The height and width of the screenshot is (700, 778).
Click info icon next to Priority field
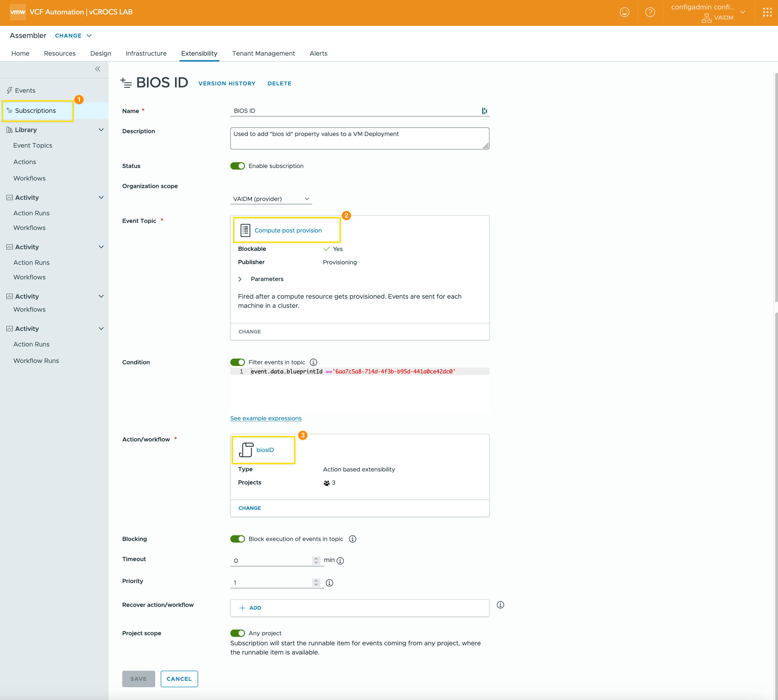329,583
